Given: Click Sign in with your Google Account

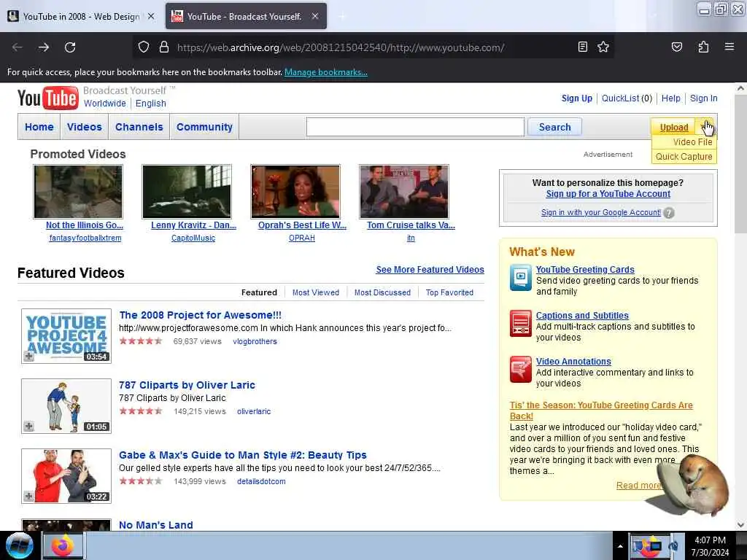Looking at the screenshot, I should click(x=601, y=212).
